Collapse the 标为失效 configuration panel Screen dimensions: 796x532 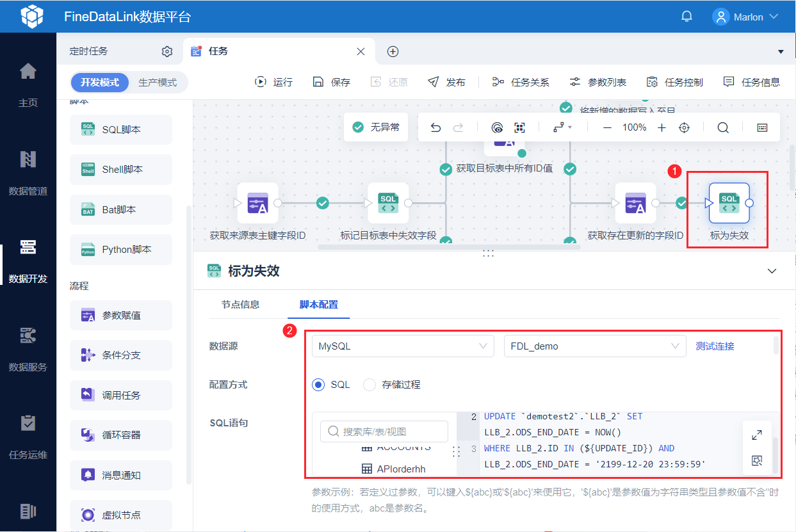tap(772, 271)
